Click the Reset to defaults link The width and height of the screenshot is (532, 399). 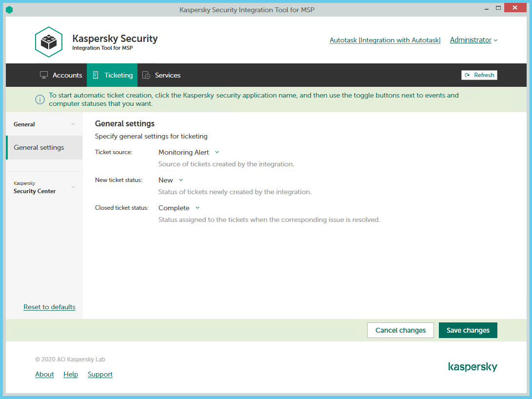pos(49,307)
